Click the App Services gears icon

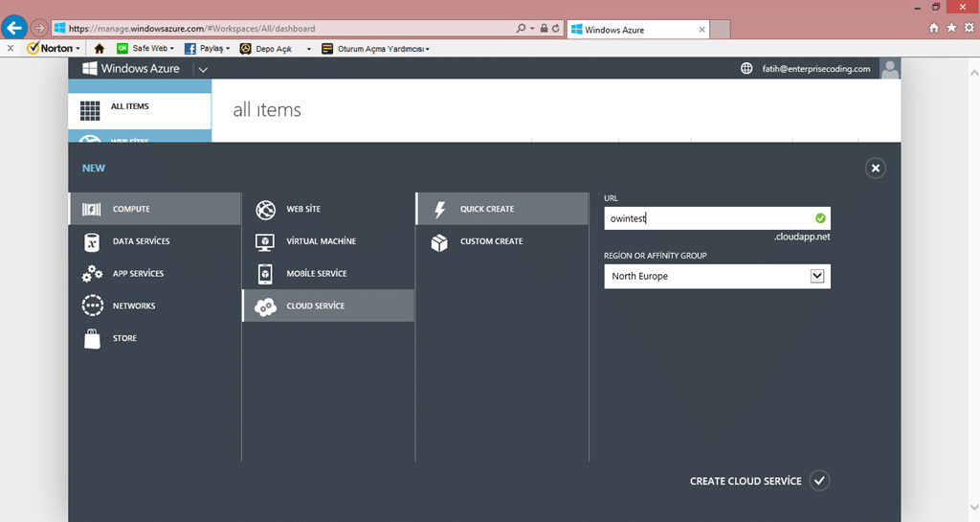click(92, 274)
